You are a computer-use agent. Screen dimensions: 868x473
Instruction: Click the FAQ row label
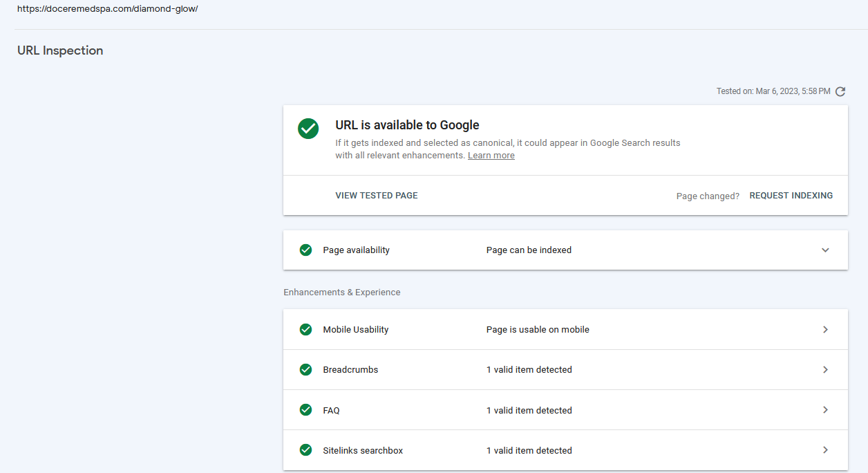tap(331, 410)
